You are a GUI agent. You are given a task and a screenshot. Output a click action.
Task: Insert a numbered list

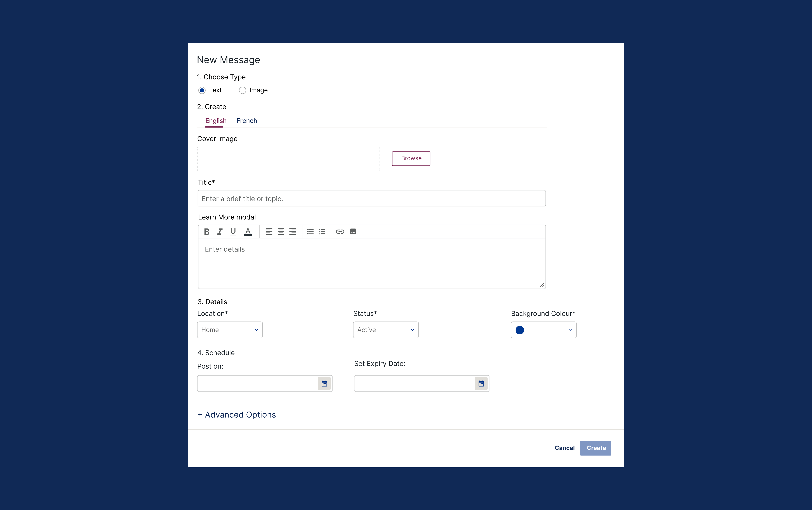[322, 232]
